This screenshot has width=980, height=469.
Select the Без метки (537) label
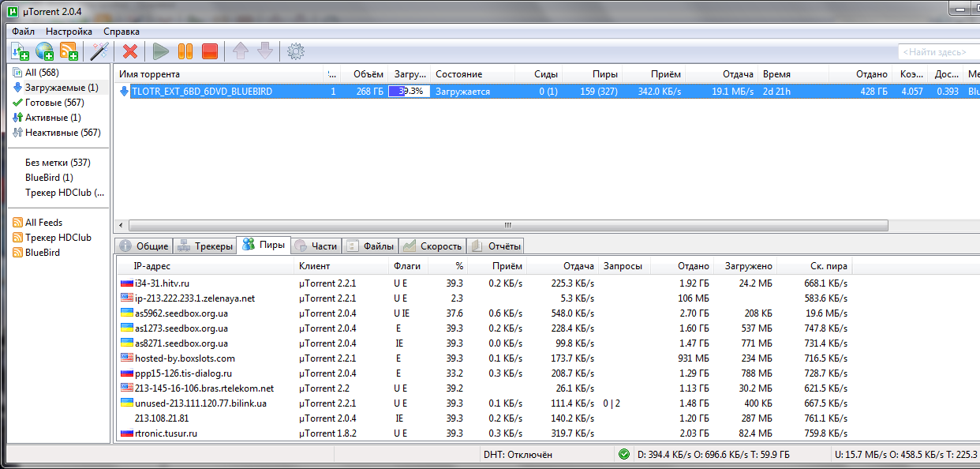[x=59, y=163]
